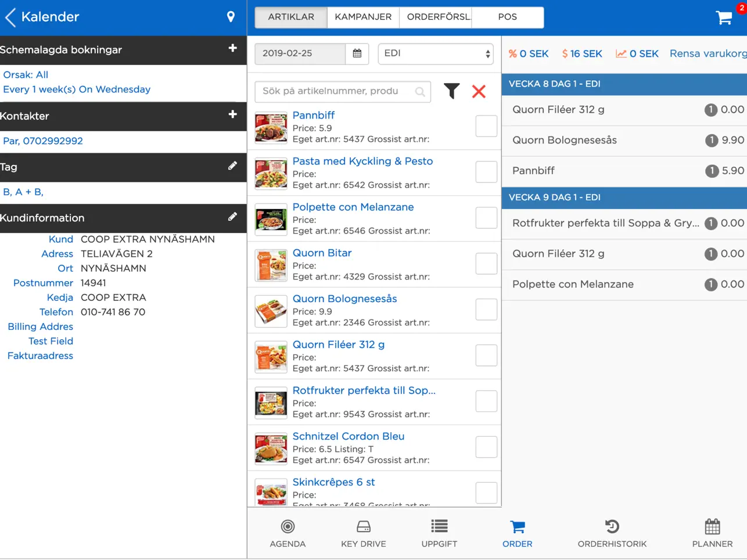Click Rensa varukorg to clear cart
This screenshot has height=560, width=747.
pos(708,53)
